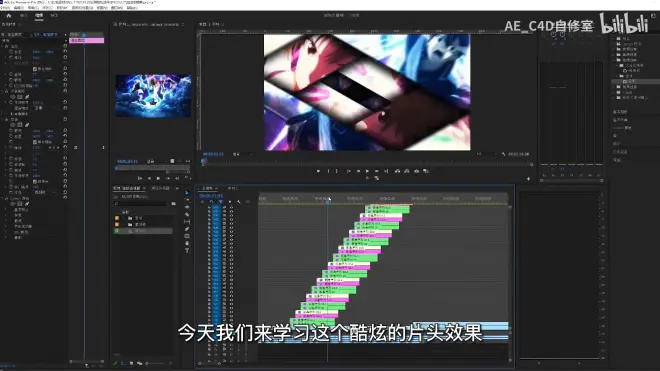Open the Edit menu

[x=19, y=8]
